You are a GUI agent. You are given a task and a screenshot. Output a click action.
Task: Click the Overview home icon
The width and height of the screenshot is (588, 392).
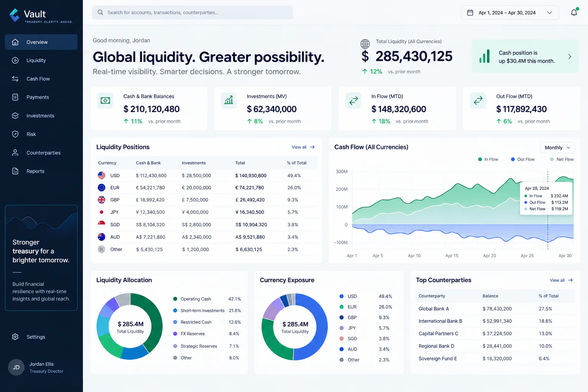[15, 42]
